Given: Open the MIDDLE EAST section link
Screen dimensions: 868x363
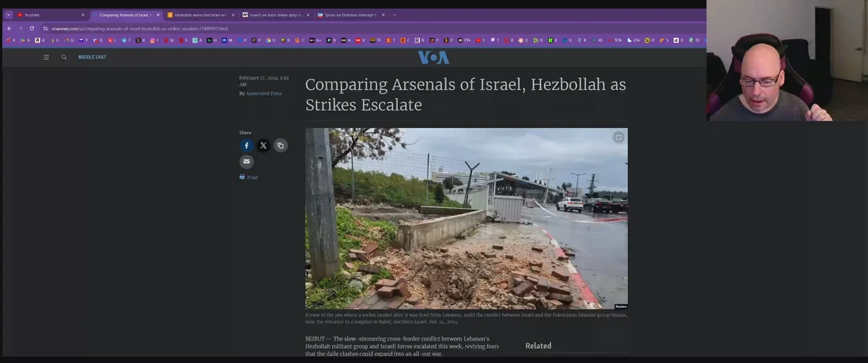Looking at the screenshot, I should (x=92, y=58).
